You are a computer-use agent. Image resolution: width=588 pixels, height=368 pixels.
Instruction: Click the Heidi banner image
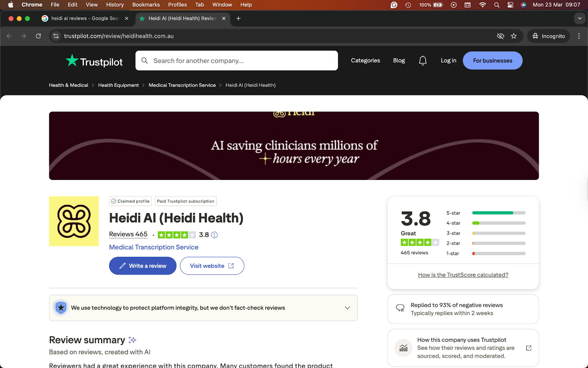(x=294, y=146)
